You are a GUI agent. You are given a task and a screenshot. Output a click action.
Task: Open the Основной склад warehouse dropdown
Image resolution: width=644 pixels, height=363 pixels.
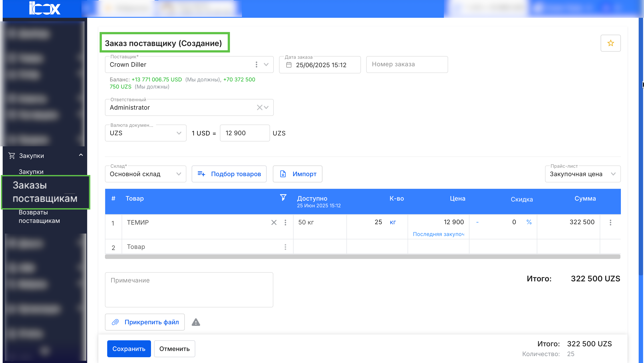(x=179, y=174)
